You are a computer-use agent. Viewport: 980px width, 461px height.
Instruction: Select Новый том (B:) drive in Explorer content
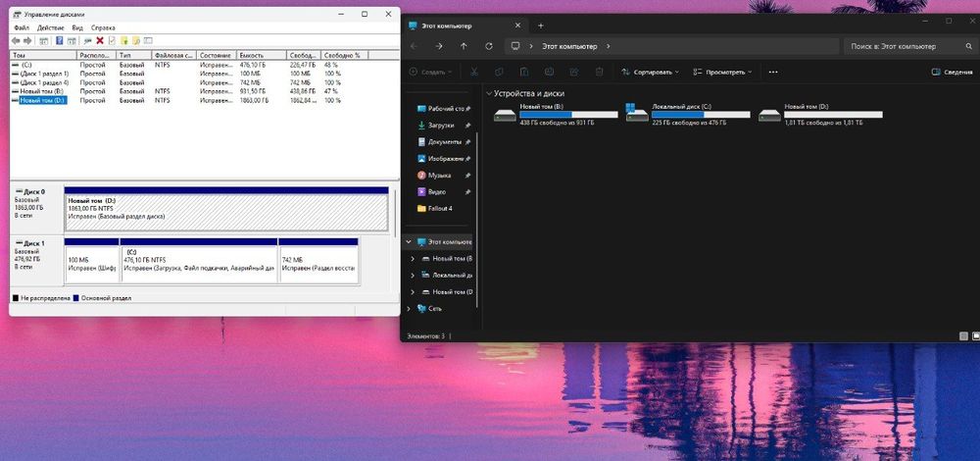point(555,115)
